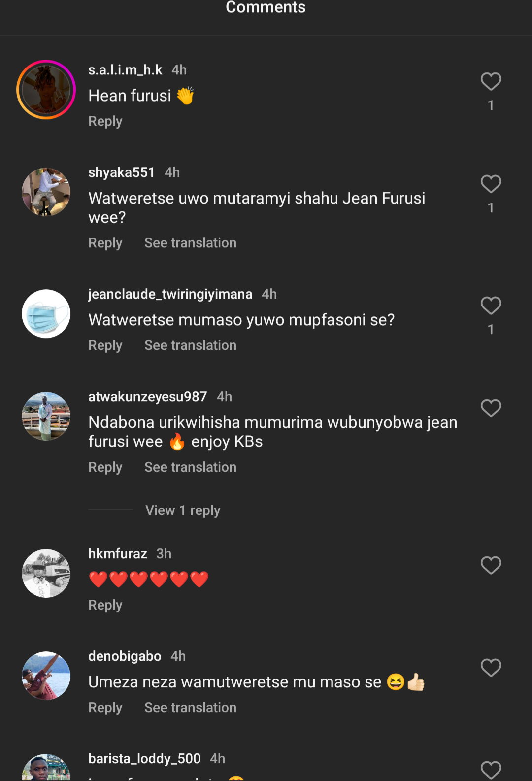532x781 pixels.
Task: Like shyaka551's comment with the heart
Action: click(491, 184)
